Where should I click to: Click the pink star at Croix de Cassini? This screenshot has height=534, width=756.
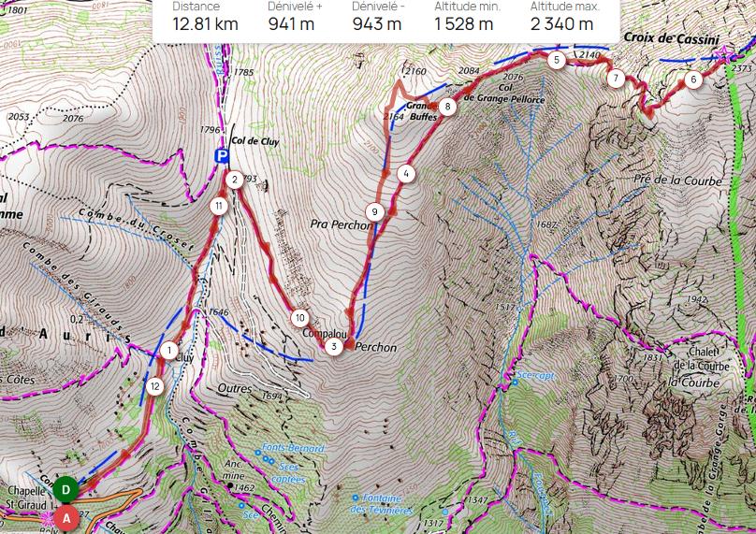coord(722,53)
